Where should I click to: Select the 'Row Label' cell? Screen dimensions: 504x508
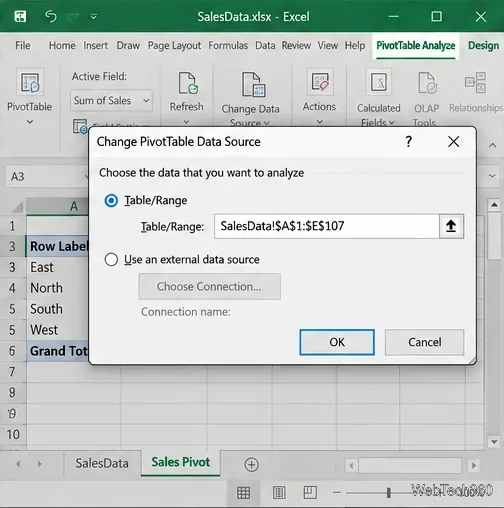(57, 246)
